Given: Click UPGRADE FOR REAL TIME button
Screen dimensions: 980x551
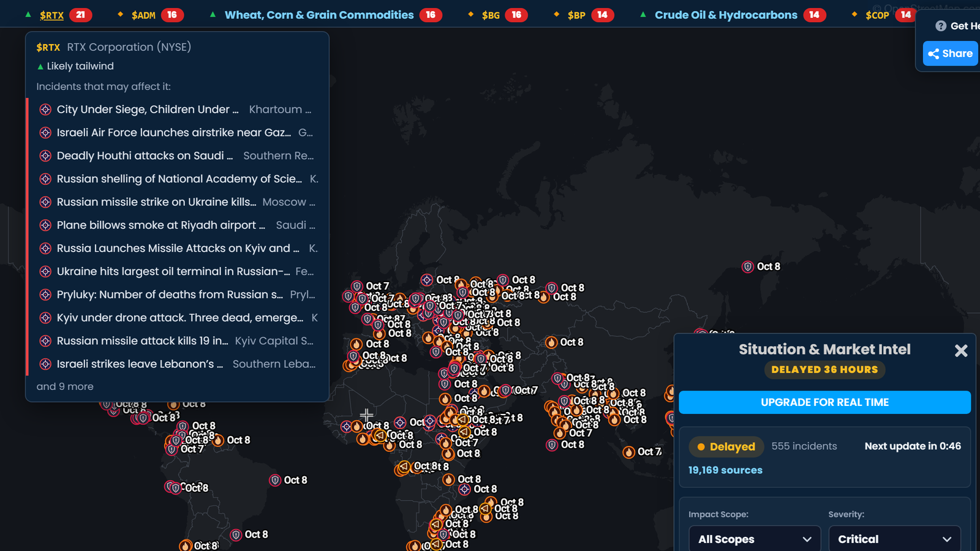Looking at the screenshot, I should coord(824,402).
